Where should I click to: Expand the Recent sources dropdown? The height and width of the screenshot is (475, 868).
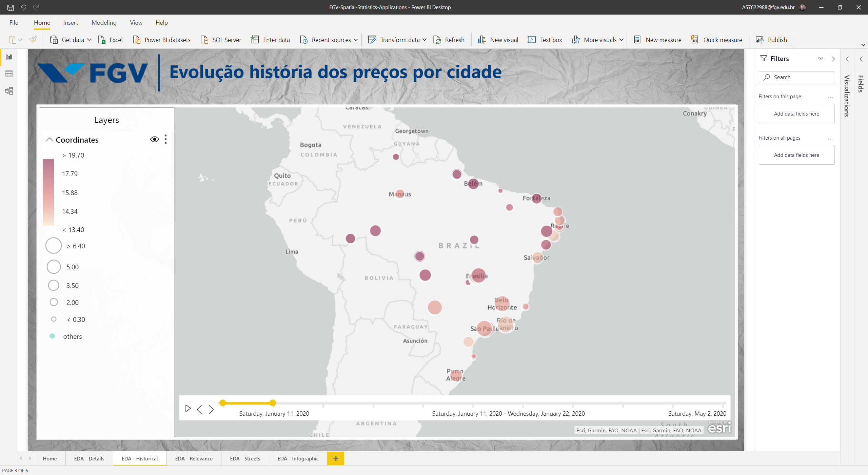click(x=355, y=40)
